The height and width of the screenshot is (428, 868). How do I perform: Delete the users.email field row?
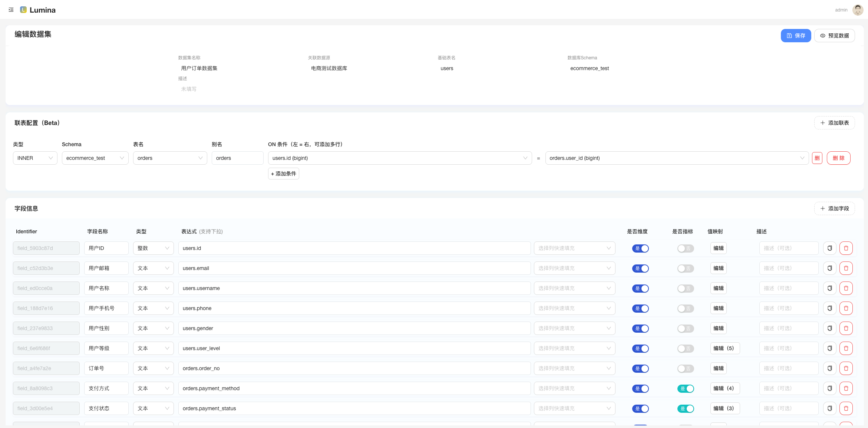[846, 268]
